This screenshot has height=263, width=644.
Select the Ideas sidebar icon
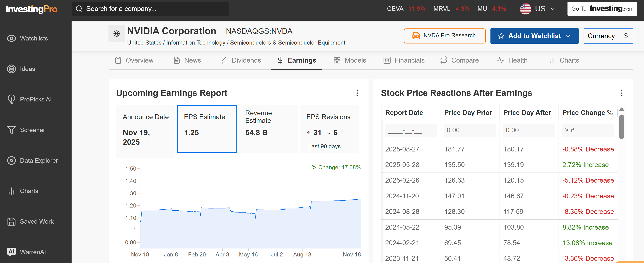pos(27,69)
